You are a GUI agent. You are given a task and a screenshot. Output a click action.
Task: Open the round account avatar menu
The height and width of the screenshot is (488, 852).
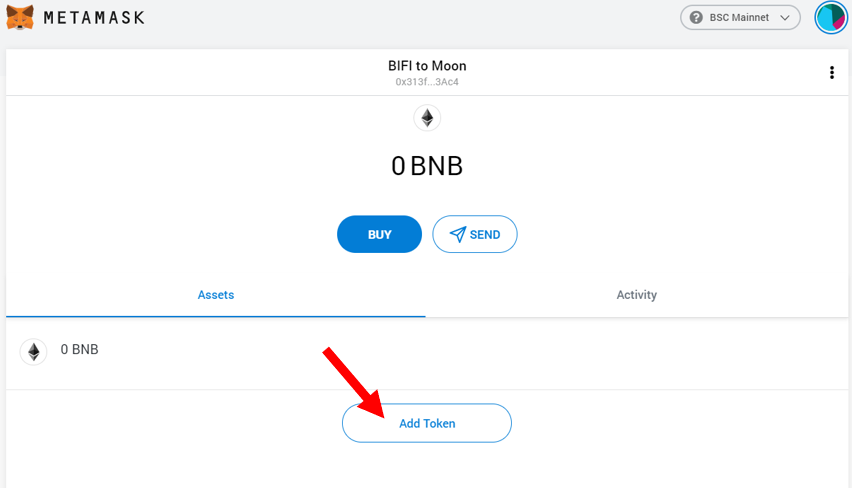coord(831,17)
